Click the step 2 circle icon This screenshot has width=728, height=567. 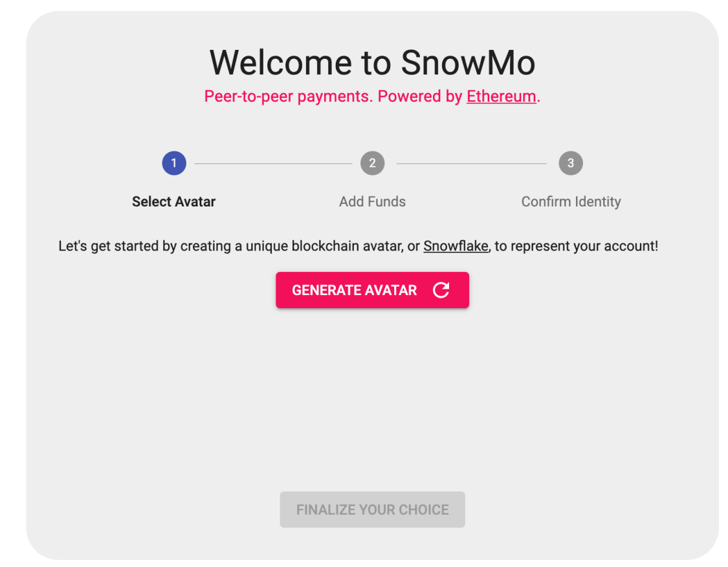[372, 163]
